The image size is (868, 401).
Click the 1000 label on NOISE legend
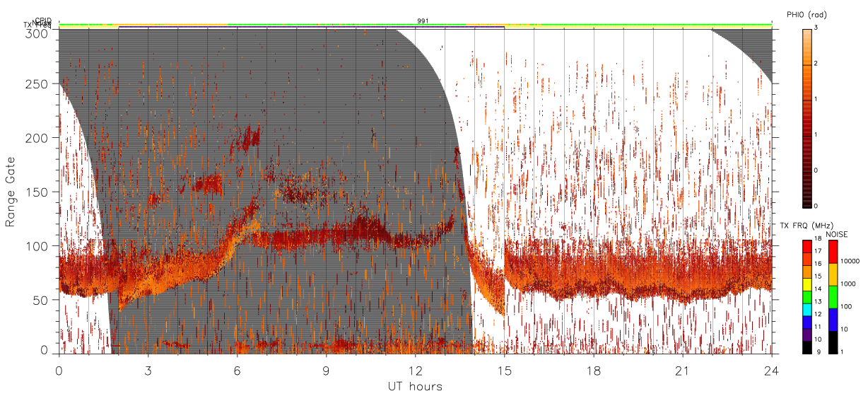tap(850, 283)
